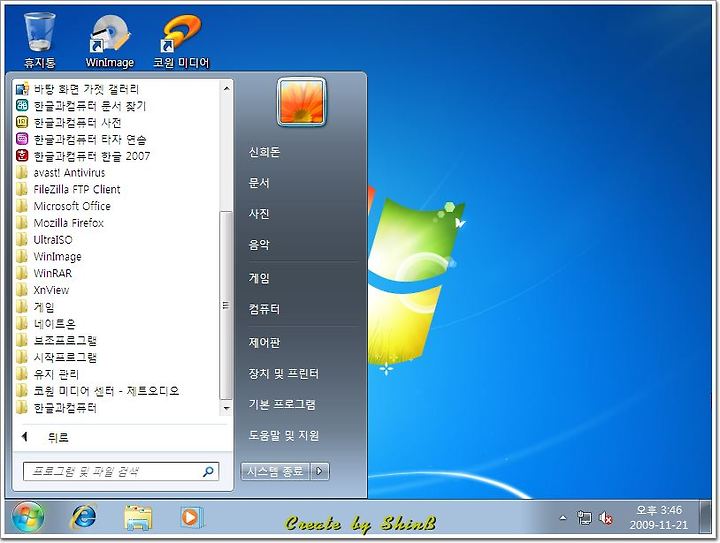The width and height of the screenshot is (720, 543).
Task: Click the program and file search box
Action: (121, 471)
